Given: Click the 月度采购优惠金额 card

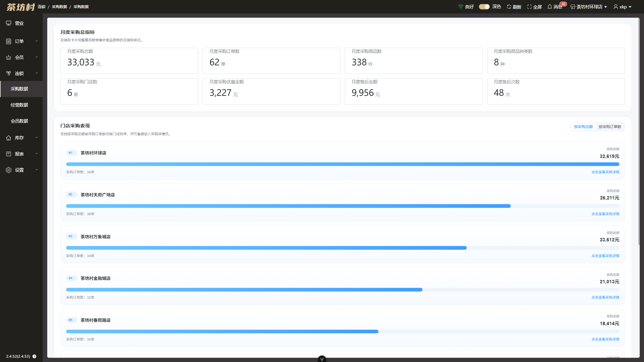Looking at the screenshot, I should coord(271,92).
